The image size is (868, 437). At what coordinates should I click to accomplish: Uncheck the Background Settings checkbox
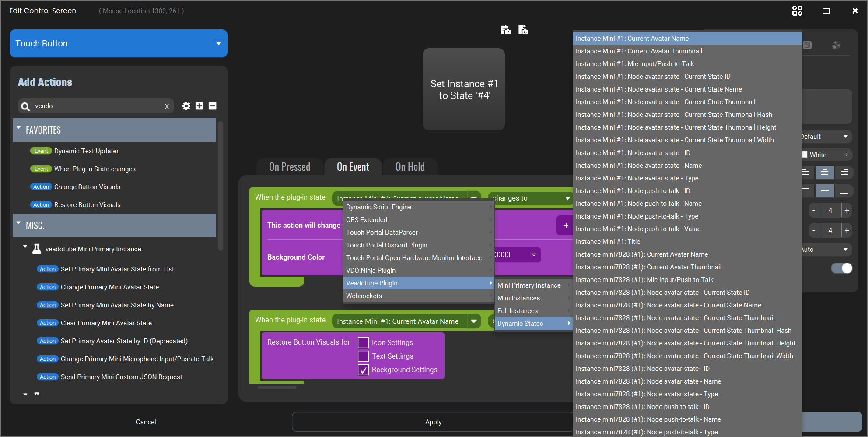click(363, 370)
